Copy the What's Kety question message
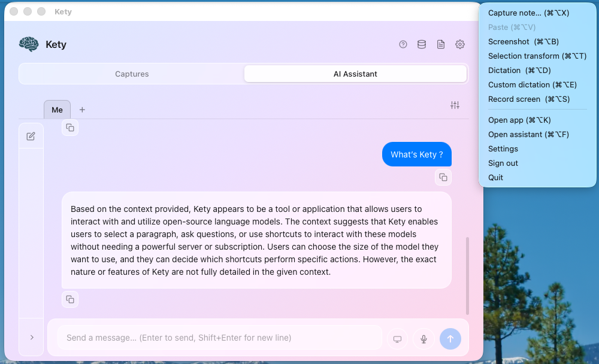 point(443,177)
